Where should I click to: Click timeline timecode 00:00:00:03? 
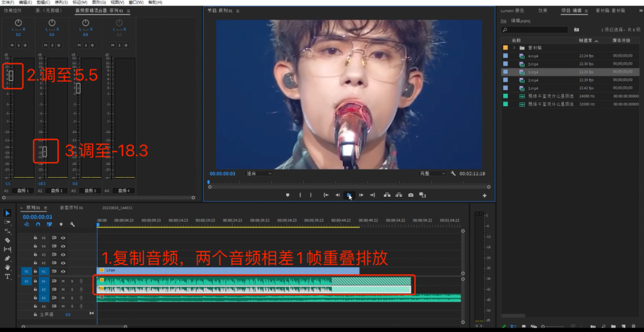click(38, 217)
